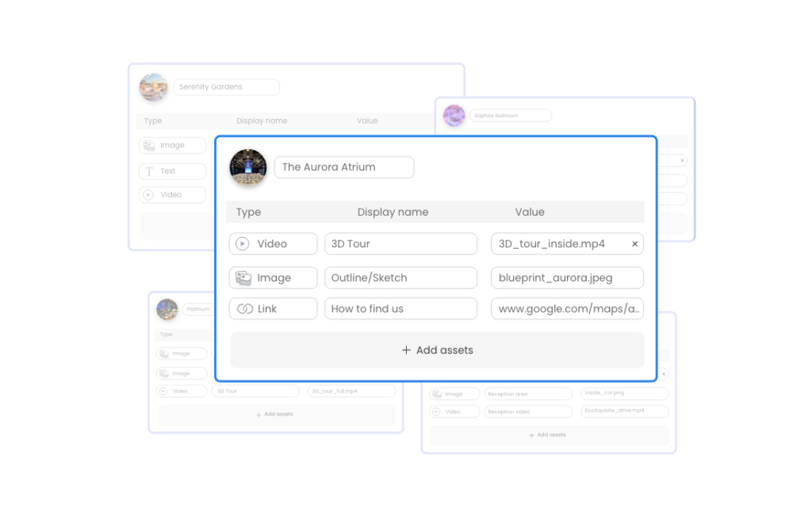The height and width of the screenshot is (517, 812).
Task: Edit the 3D Tour field in Platinum card
Action: pos(255,391)
